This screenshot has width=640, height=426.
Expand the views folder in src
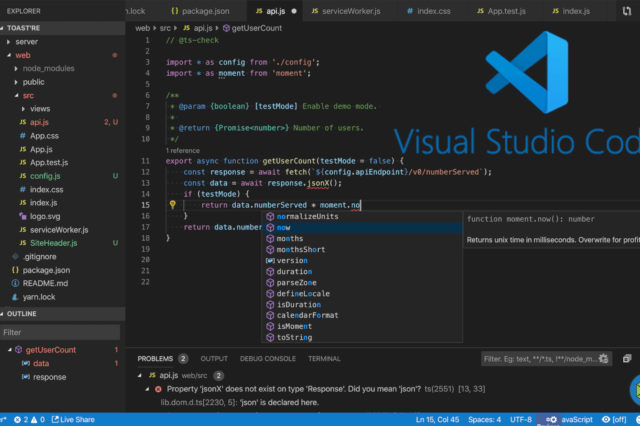point(24,108)
